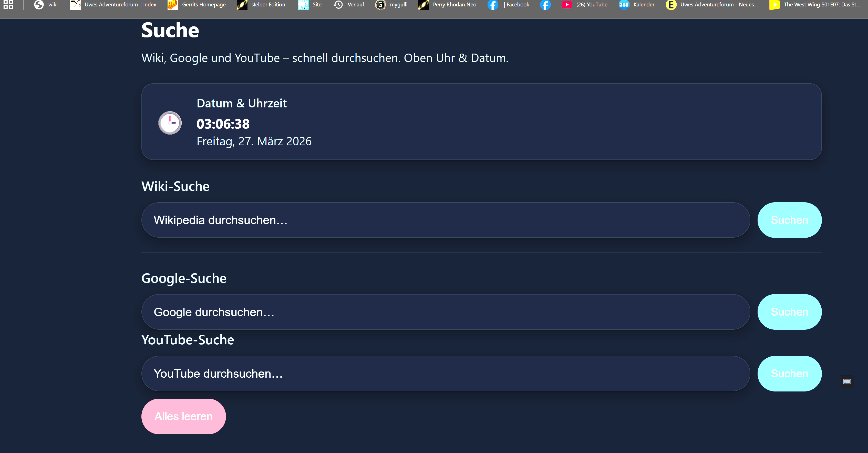
Task: Click the Alles leeren button
Action: [183, 416]
